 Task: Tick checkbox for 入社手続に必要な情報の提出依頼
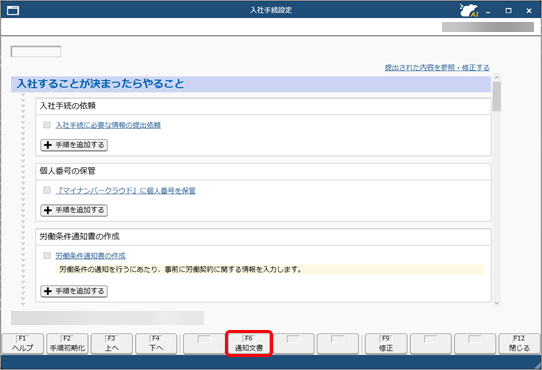[47, 125]
